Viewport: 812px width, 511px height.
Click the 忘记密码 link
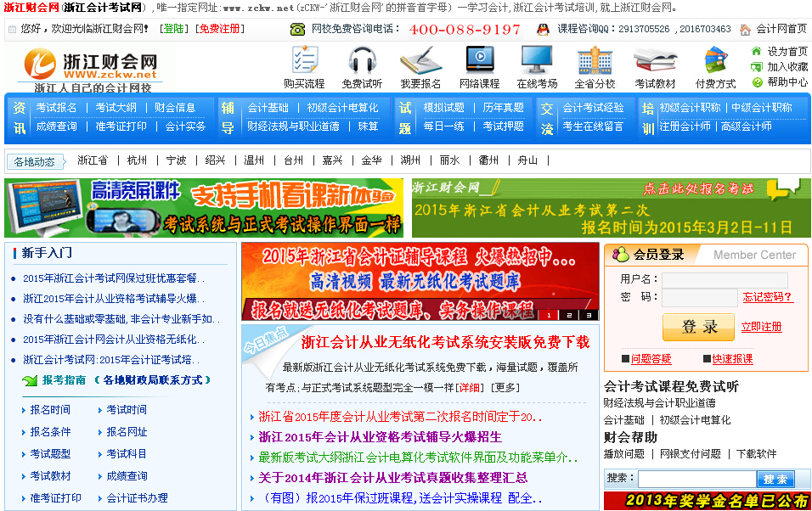(767, 297)
